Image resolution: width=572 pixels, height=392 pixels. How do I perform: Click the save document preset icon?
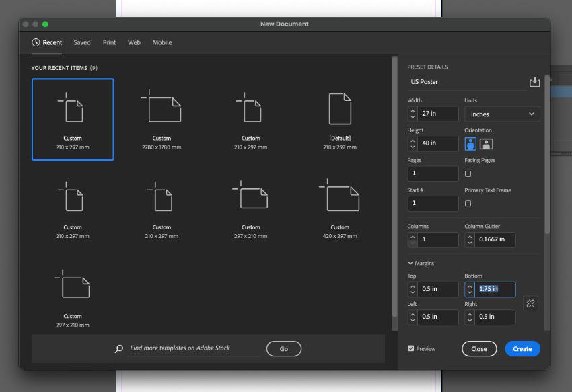pos(534,82)
